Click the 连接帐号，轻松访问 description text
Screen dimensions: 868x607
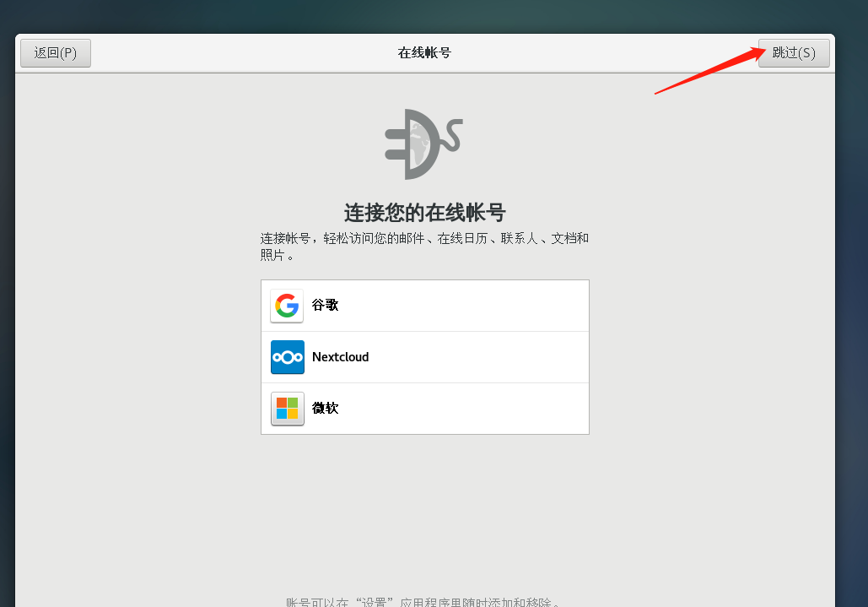pos(424,247)
